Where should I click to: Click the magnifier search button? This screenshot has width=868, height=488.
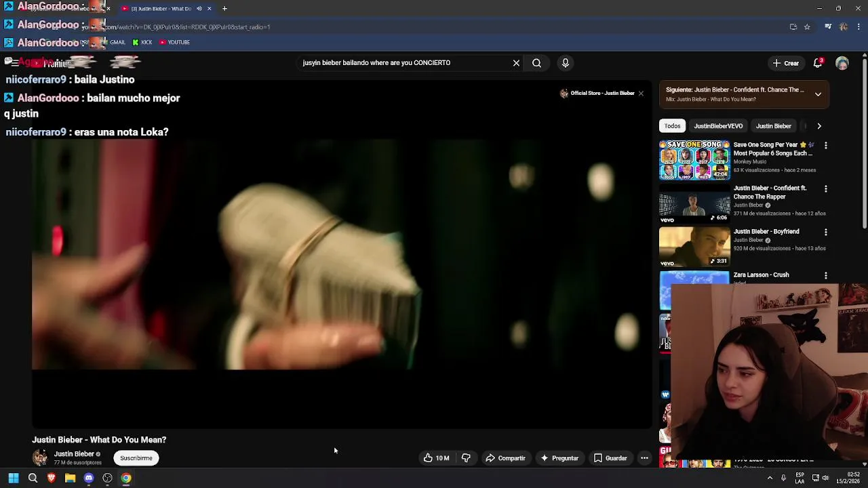click(536, 63)
